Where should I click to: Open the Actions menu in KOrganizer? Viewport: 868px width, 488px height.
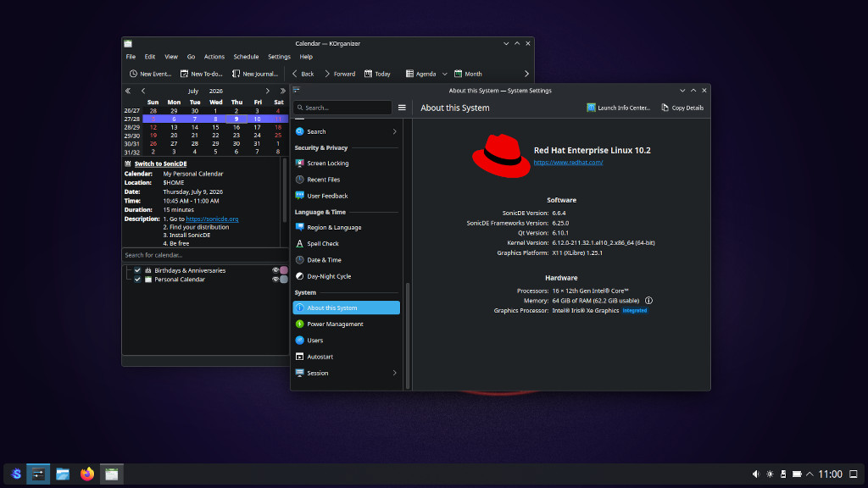coord(214,57)
